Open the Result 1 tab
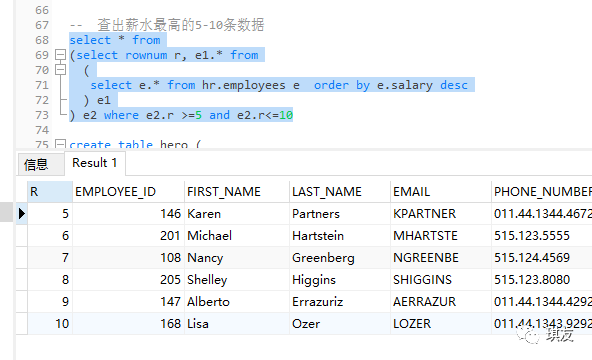592x360 pixels. [95, 163]
